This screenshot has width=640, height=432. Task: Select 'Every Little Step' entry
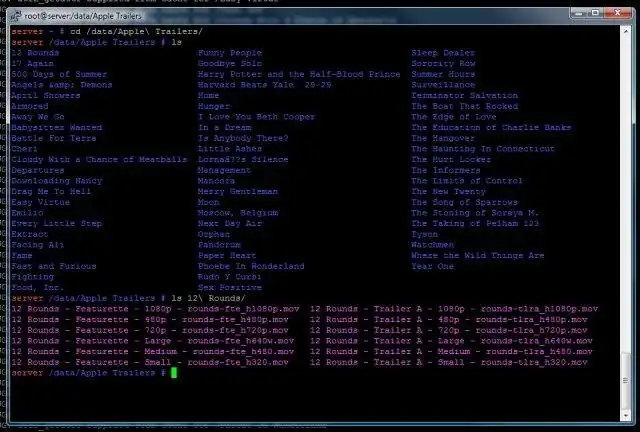(x=57, y=223)
